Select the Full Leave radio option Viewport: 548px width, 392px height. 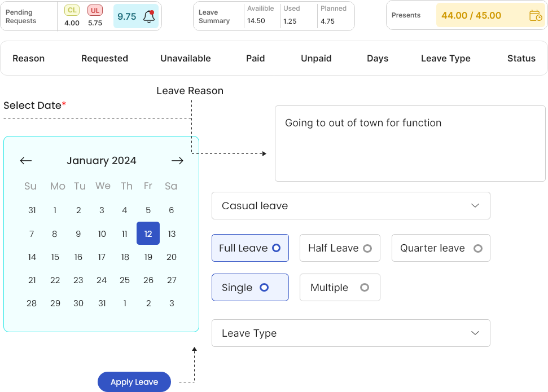[250, 248]
